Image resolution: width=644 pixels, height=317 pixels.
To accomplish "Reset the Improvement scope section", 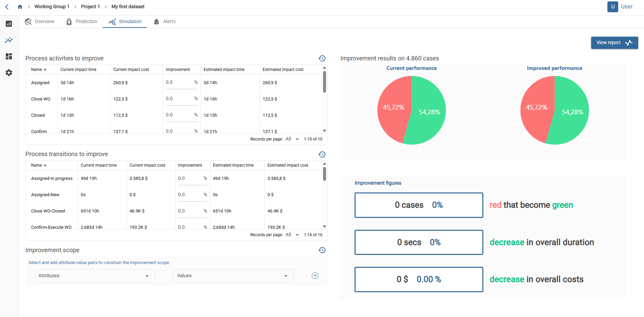I will [x=322, y=250].
